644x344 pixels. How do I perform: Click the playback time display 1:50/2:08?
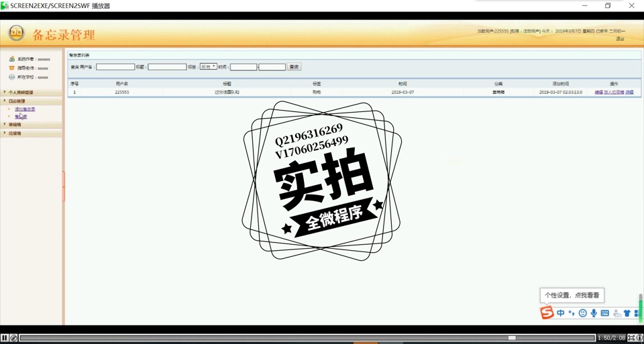(612, 338)
